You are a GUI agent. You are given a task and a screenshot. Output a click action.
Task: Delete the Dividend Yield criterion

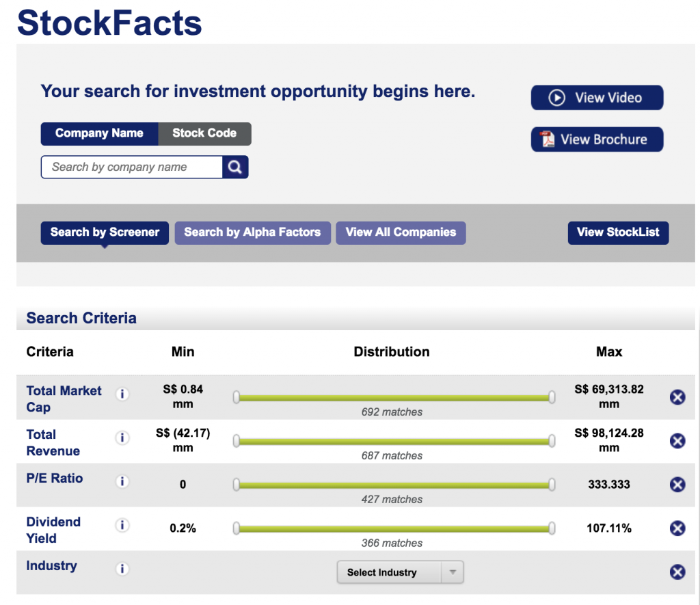[677, 528]
